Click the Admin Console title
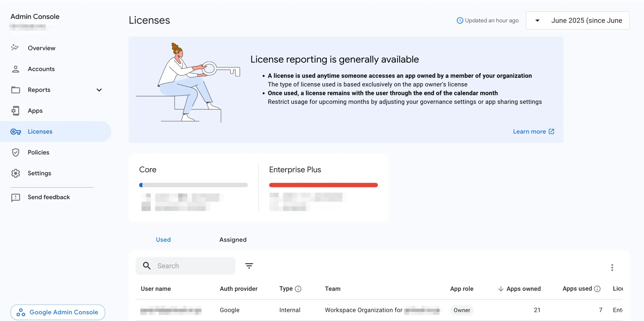The width and height of the screenshot is (644, 321). (35, 17)
